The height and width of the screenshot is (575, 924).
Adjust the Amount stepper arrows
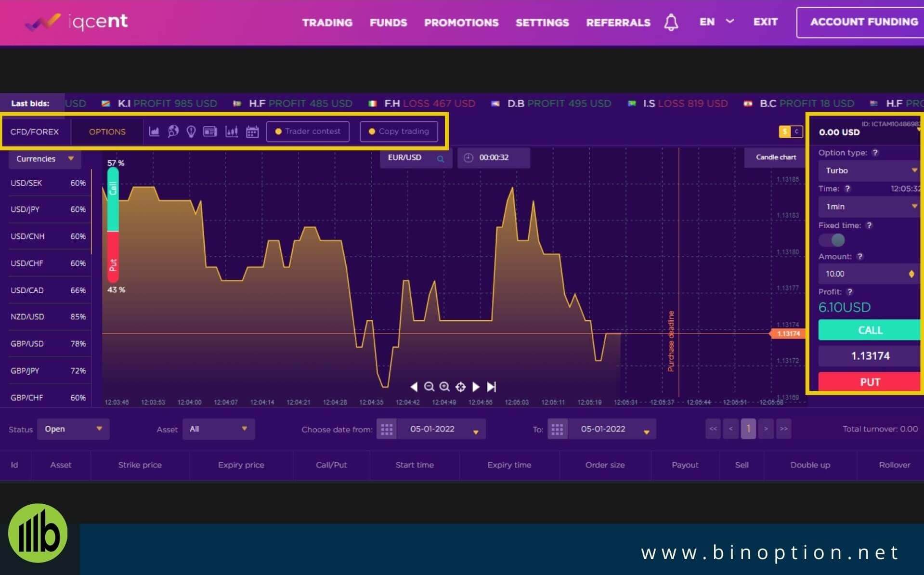click(x=911, y=274)
